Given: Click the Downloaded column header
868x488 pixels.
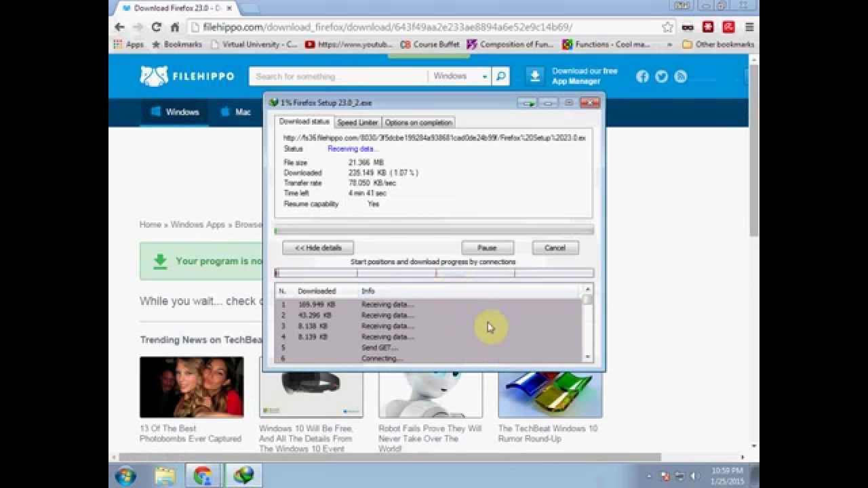Looking at the screenshot, I should (317, 291).
